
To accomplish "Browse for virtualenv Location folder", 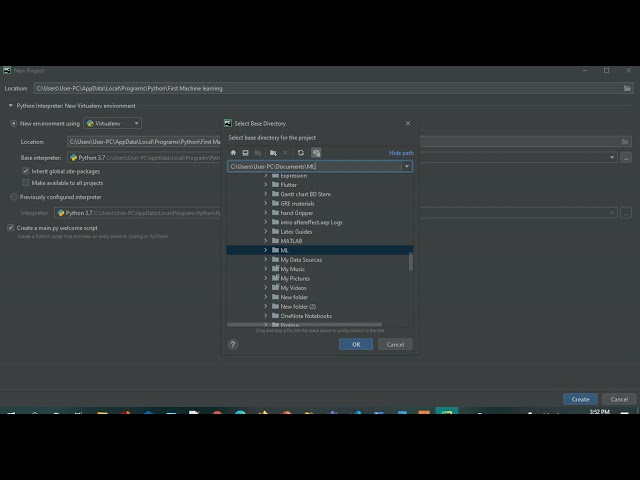I will pos(625,142).
